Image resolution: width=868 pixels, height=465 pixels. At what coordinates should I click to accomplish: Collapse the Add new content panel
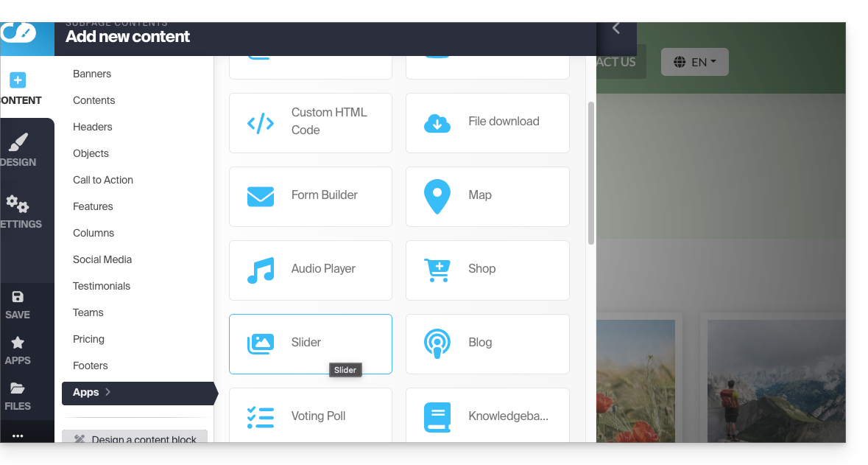(x=616, y=29)
